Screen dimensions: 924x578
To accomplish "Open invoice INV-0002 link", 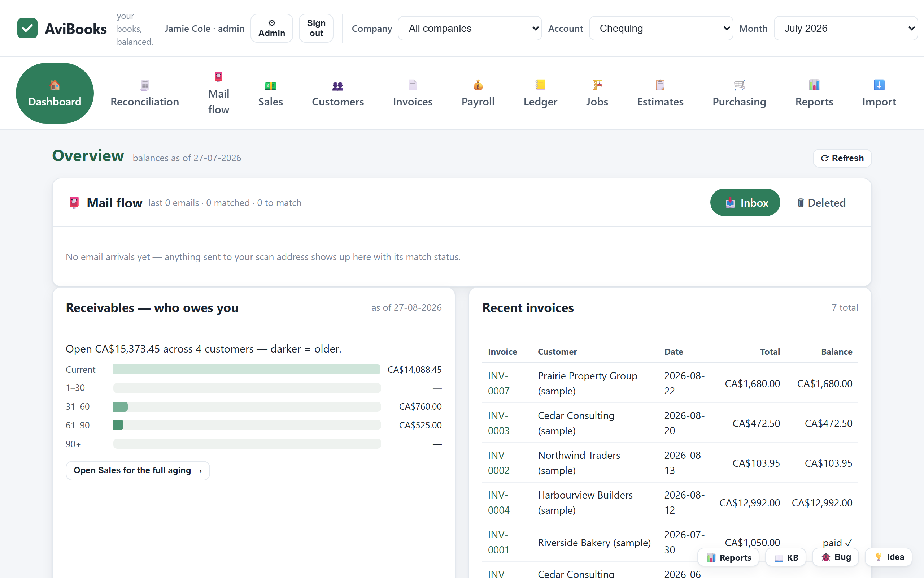I will [x=498, y=463].
